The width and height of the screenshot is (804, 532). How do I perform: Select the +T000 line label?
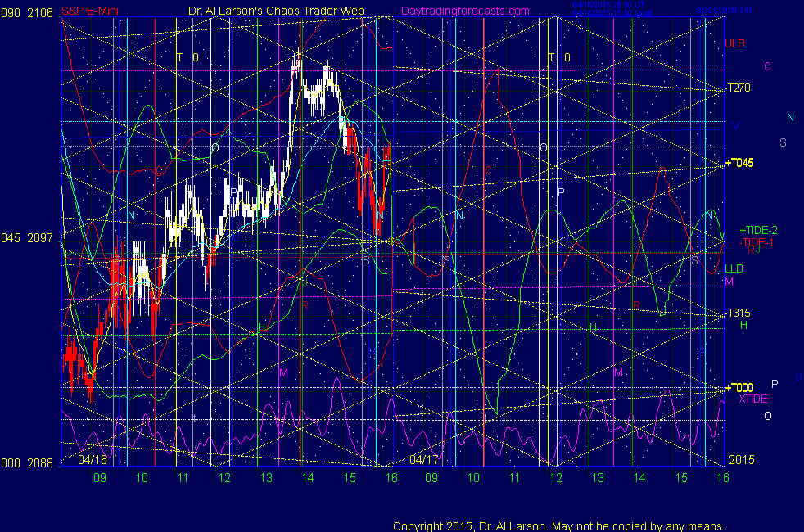pos(739,387)
